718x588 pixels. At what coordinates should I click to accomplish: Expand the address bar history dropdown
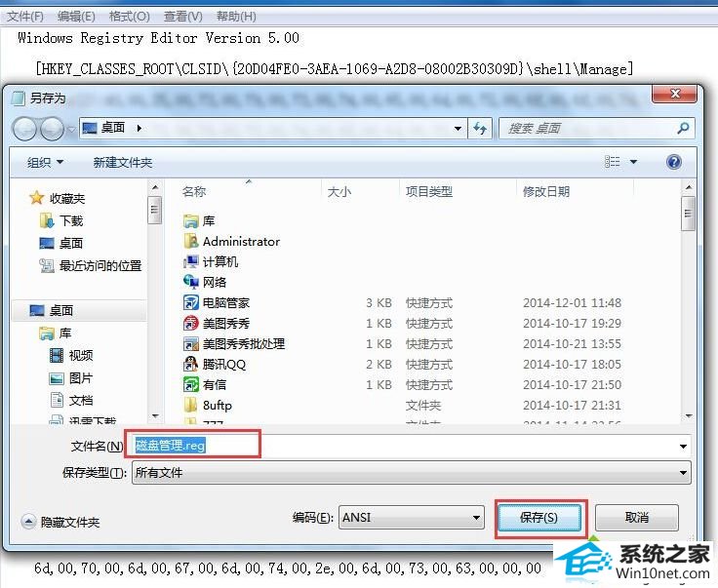point(458,129)
